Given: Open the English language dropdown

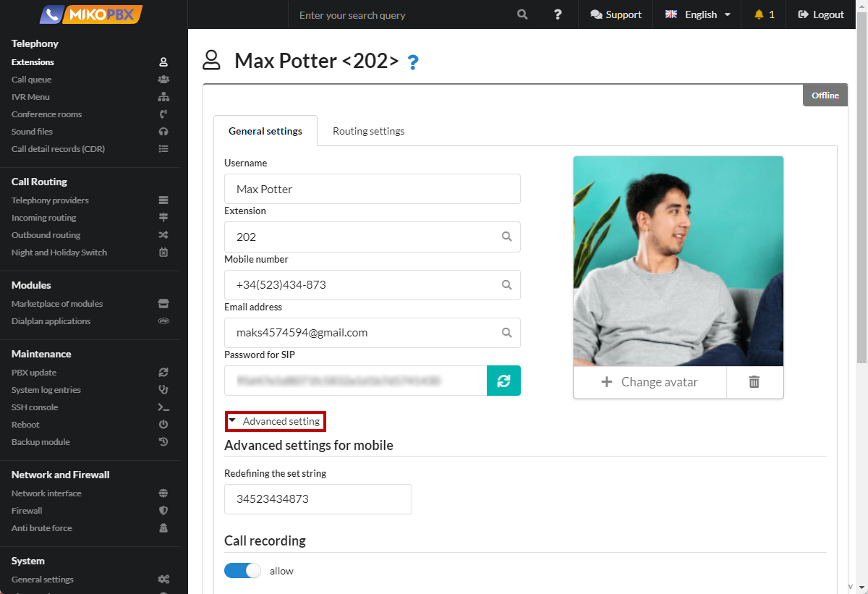Looking at the screenshot, I should tap(697, 14).
